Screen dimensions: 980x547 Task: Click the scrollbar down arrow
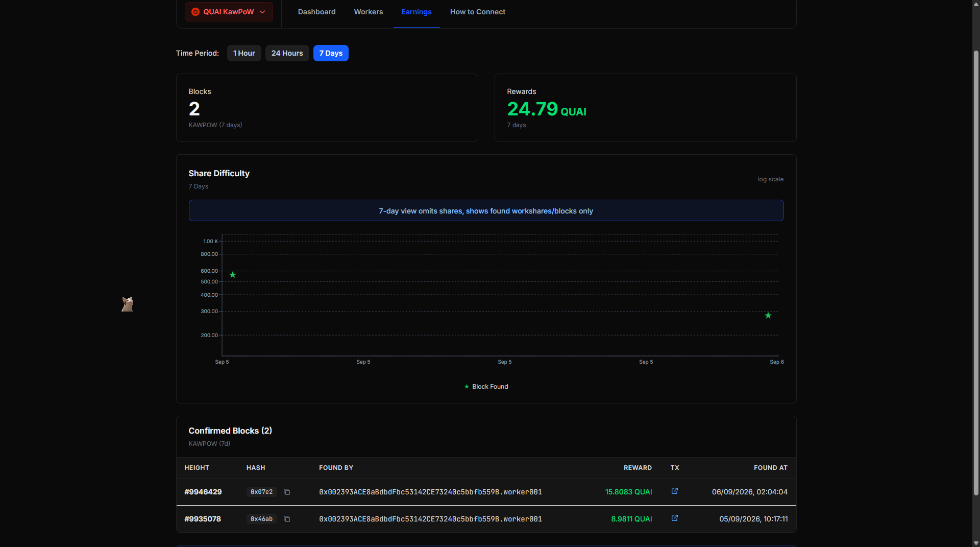pos(976,543)
